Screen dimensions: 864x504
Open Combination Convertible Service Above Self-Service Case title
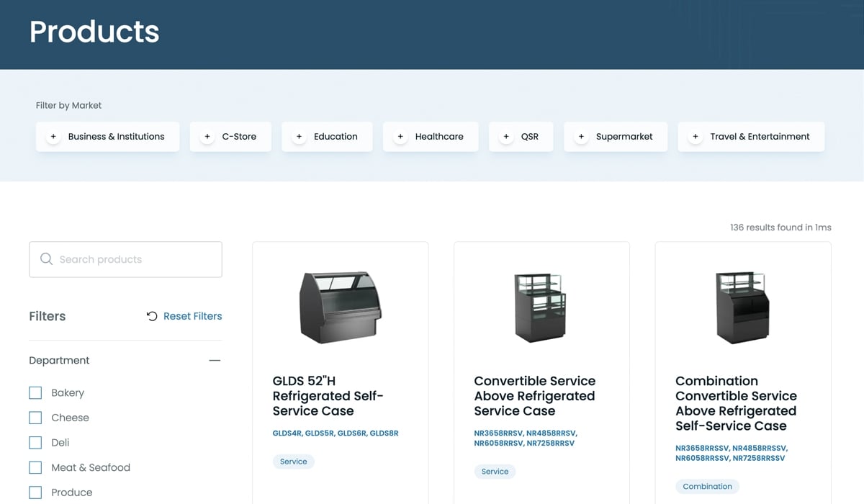[x=736, y=403]
